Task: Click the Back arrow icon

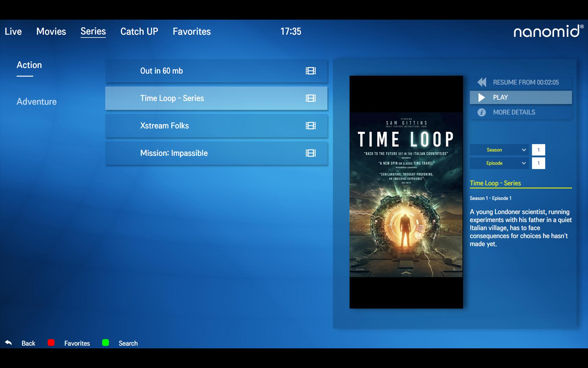Action: pos(9,343)
